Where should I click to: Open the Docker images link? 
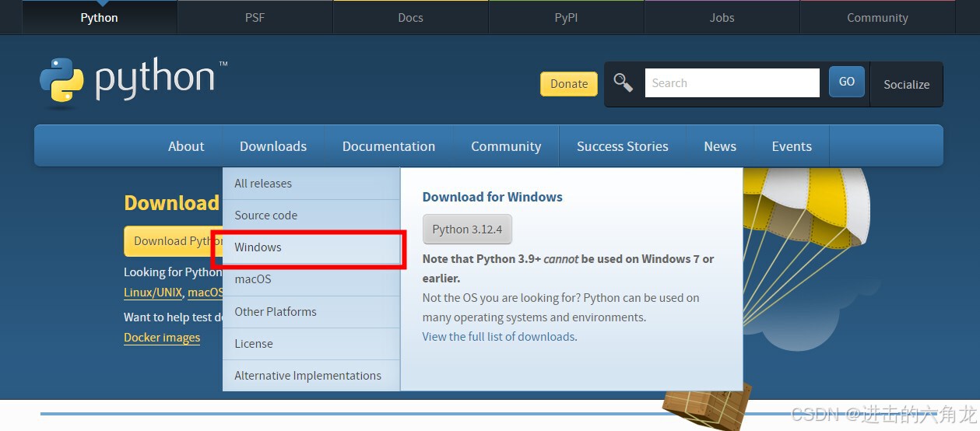[x=162, y=338]
